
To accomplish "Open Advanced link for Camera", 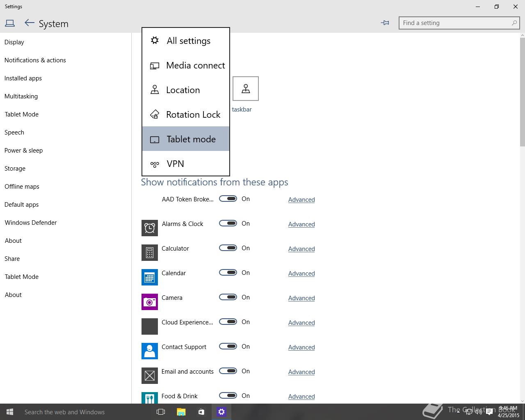I will [x=301, y=298].
